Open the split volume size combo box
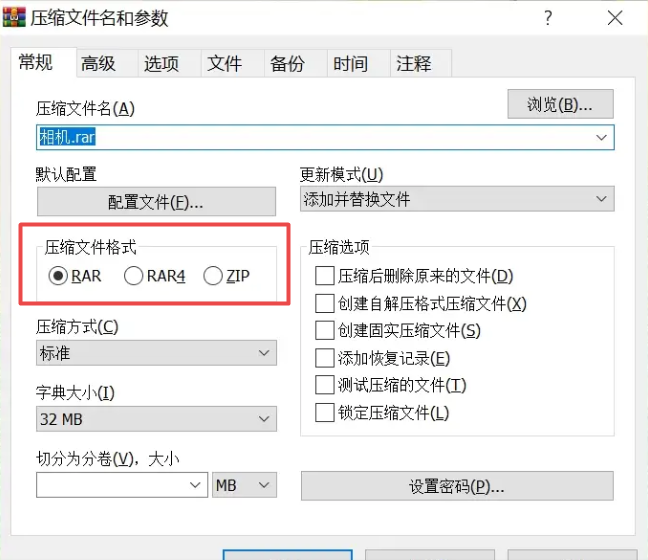The image size is (648, 560). pos(122,485)
